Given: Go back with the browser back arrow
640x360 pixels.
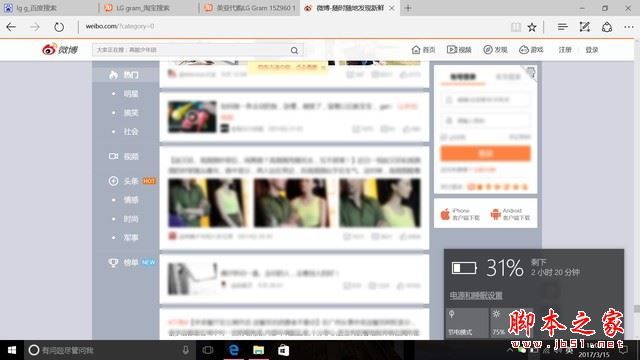Looking at the screenshot, I should pos(11,27).
